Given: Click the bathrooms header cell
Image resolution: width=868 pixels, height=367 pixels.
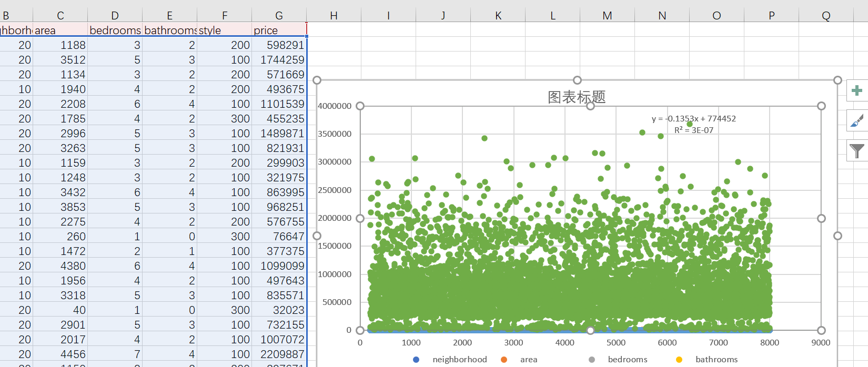Looking at the screenshot, I should (x=169, y=30).
